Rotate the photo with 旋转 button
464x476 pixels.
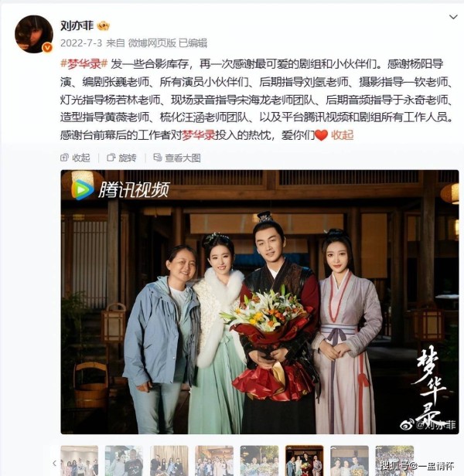tap(121, 158)
